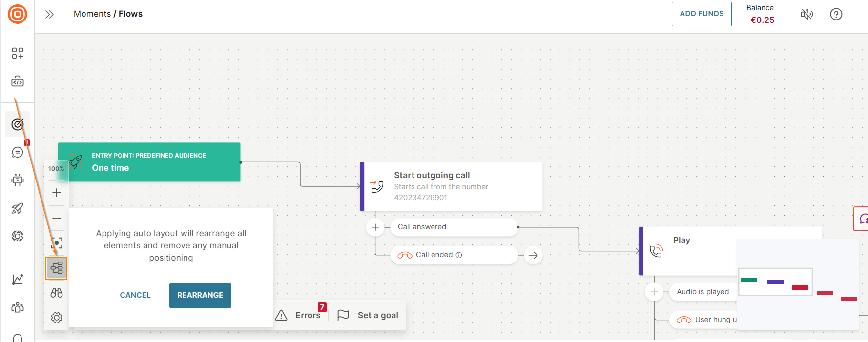Open the Moments target icon in sidebar

tap(18, 123)
